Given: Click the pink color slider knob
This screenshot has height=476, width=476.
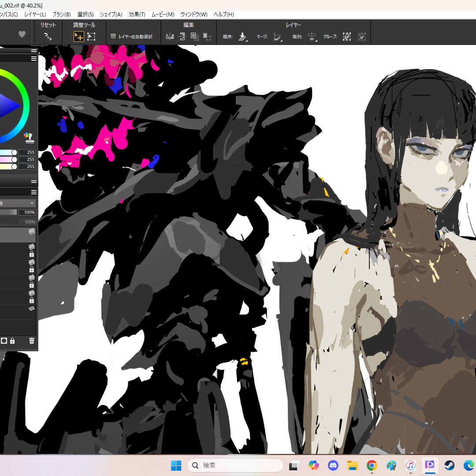Looking at the screenshot, I should point(14,160).
